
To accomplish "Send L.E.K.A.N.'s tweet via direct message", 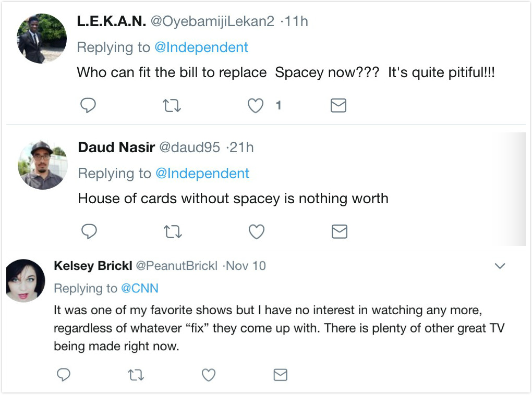I will click(x=338, y=106).
